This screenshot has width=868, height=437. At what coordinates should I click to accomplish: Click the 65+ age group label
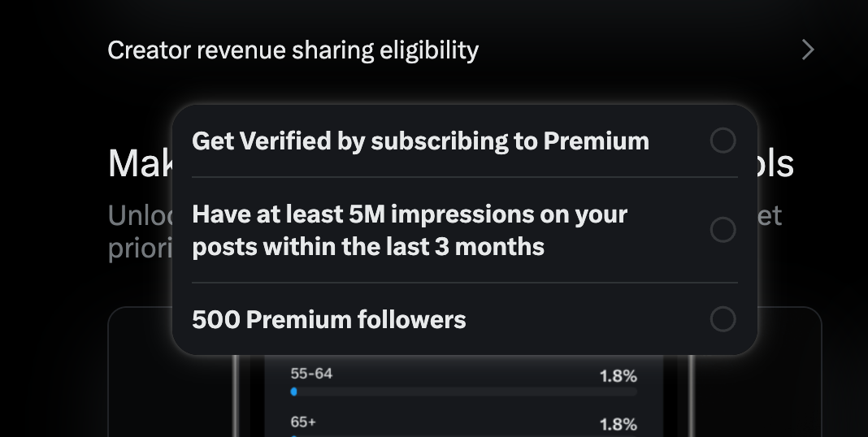(304, 422)
